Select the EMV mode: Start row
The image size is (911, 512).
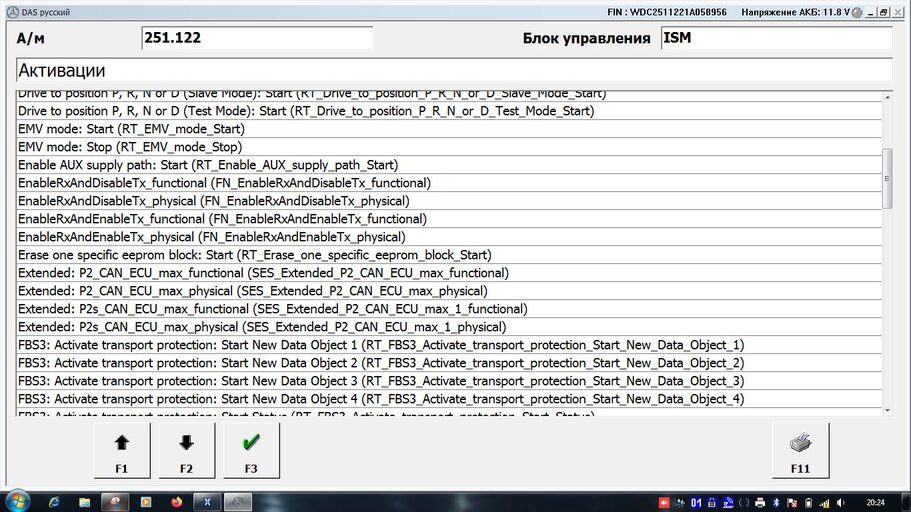pos(449,129)
